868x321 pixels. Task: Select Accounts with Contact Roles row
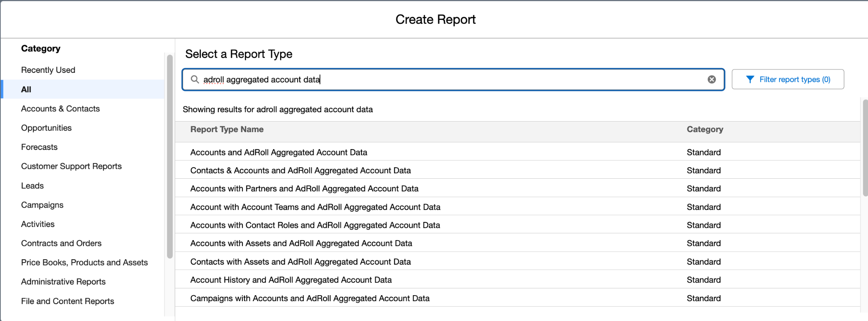[517, 225]
